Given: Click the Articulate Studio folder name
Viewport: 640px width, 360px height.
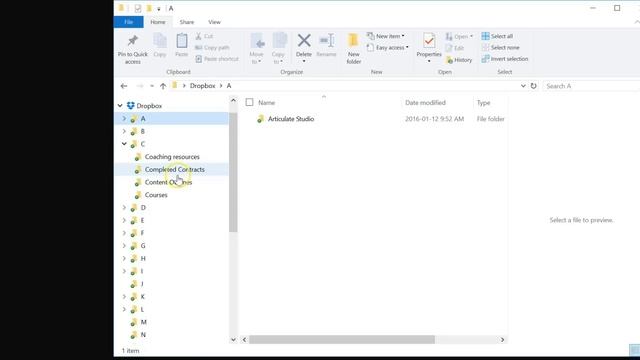Looking at the screenshot, I should pyautogui.click(x=291, y=119).
